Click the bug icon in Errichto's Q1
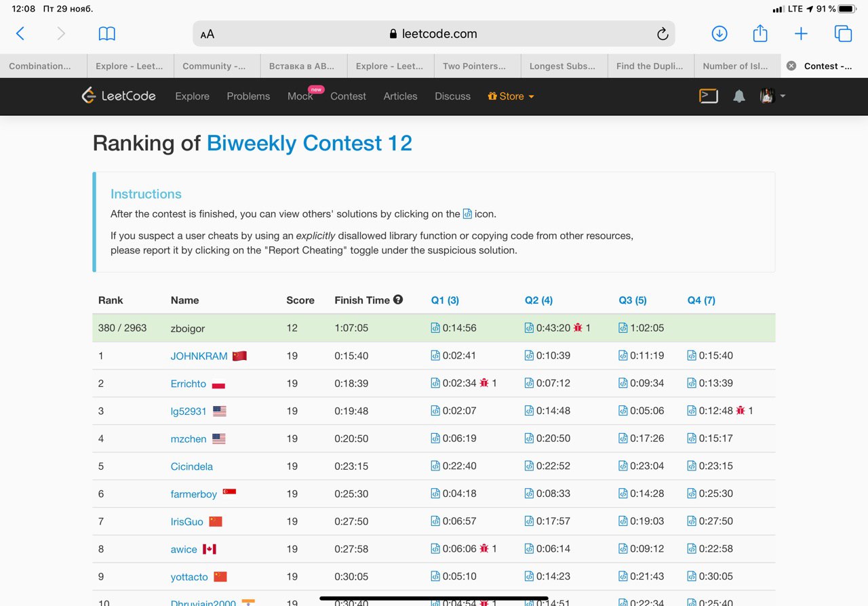868x606 pixels. coord(484,383)
